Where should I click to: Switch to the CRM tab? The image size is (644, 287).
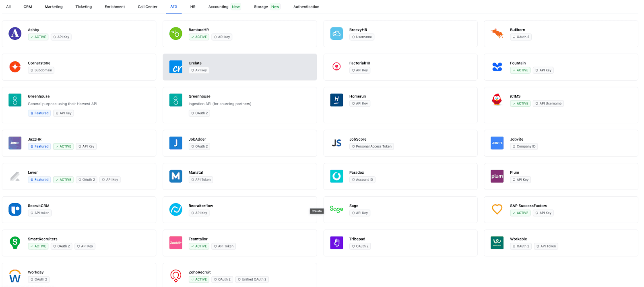pyautogui.click(x=28, y=7)
